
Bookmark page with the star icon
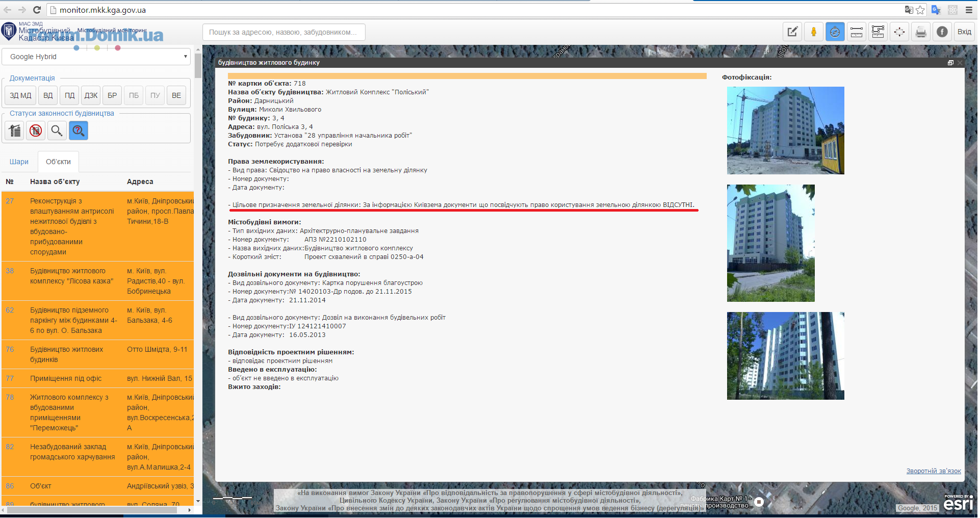[x=920, y=10]
